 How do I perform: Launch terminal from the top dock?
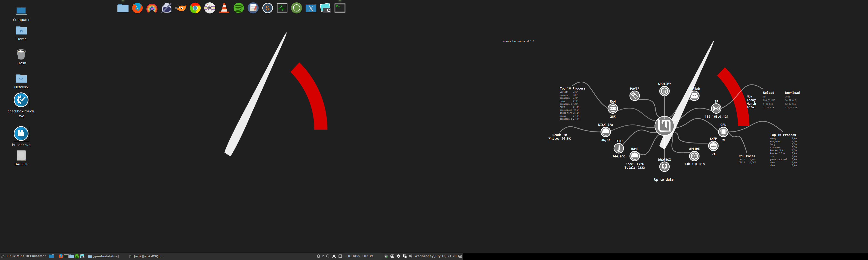pos(340,8)
